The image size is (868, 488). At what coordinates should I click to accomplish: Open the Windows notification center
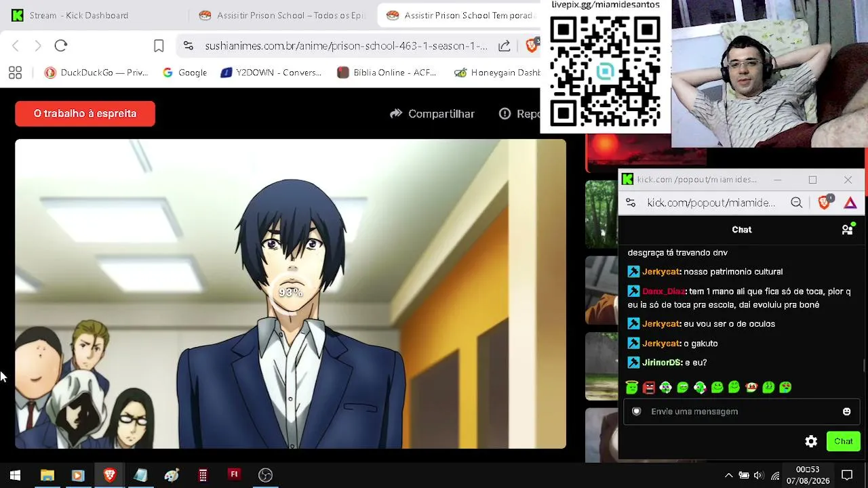847,475
